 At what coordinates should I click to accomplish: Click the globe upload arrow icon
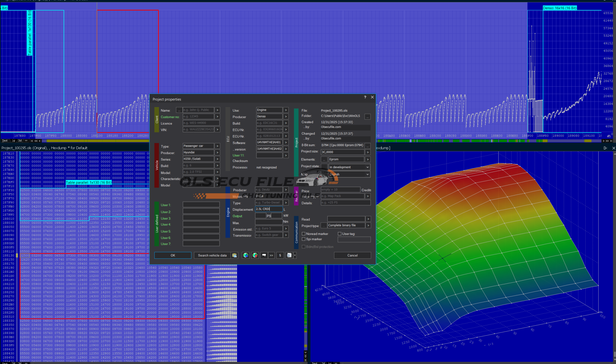pyautogui.click(x=255, y=255)
